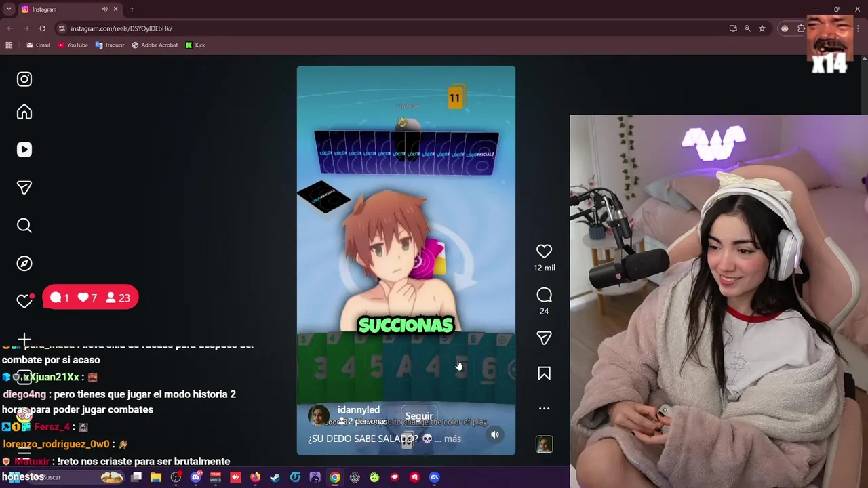868x488 pixels.
Task: Open the idannyled profile name
Action: click(359, 410)
